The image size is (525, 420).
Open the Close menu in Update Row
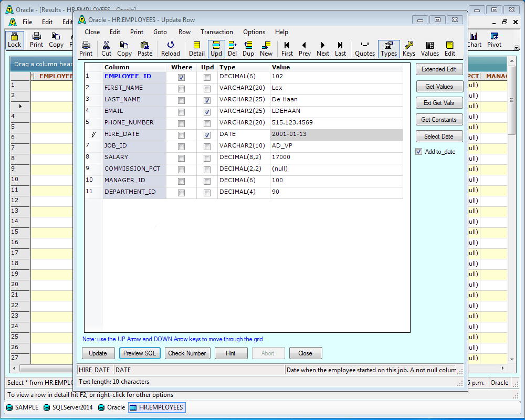[92, 32]
